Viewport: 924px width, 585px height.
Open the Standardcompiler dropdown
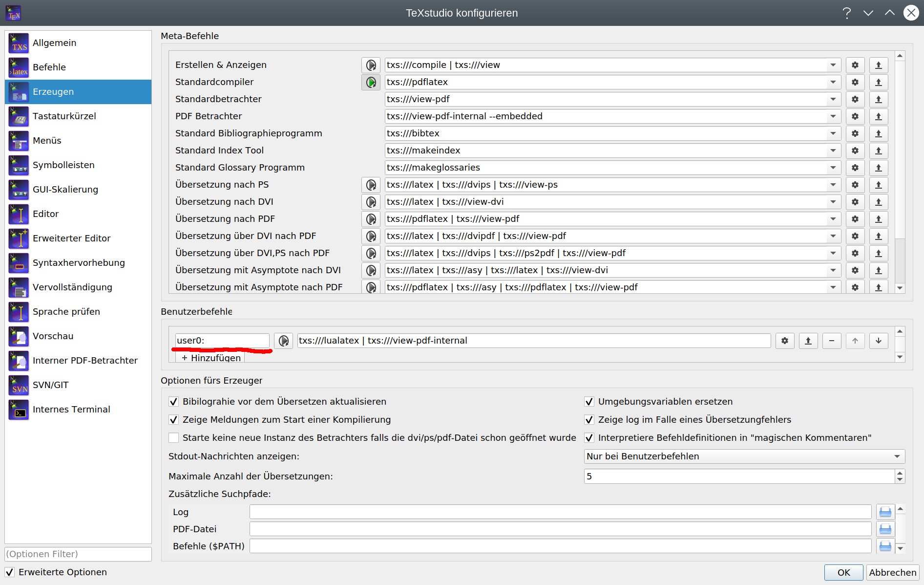[x=833, y=82]
